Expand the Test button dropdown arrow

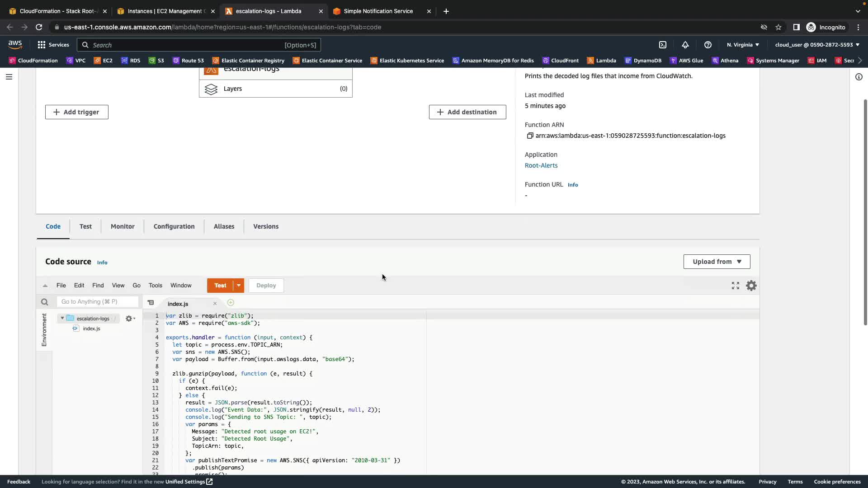coord(238,286)
